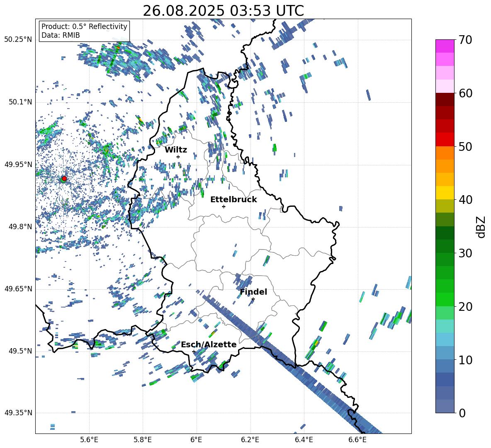This screenshot has height=448, width=491.
Task: Click the Wiltz station cross marker
Action: tap(178, 157)
